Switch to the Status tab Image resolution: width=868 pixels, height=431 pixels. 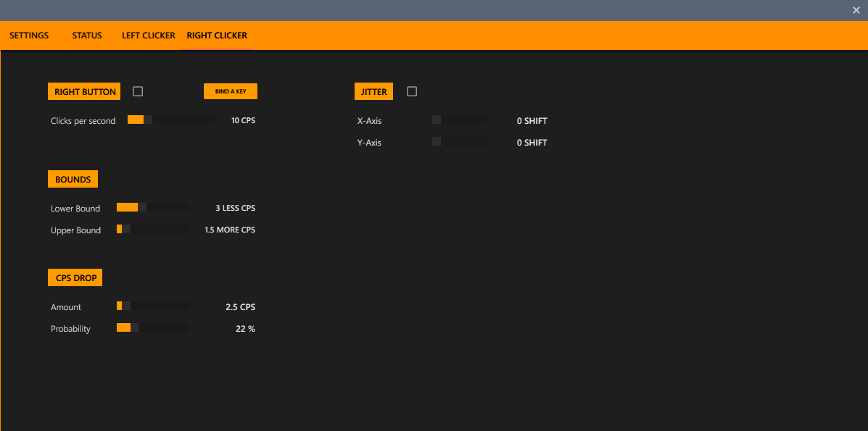pyautogui.click(x=87, y=35)
